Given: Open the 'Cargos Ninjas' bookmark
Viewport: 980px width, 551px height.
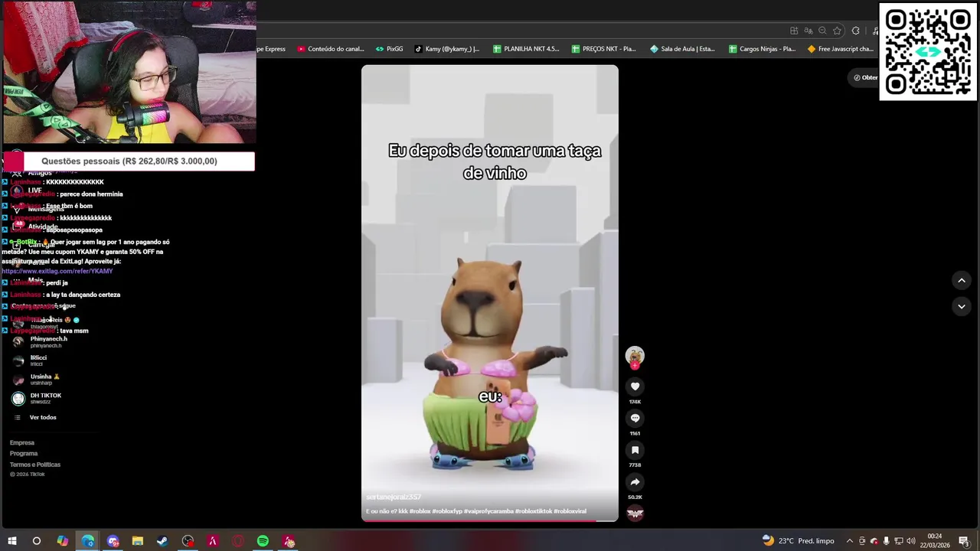Looking at the screenshot, I should click(x=763, y=49).
